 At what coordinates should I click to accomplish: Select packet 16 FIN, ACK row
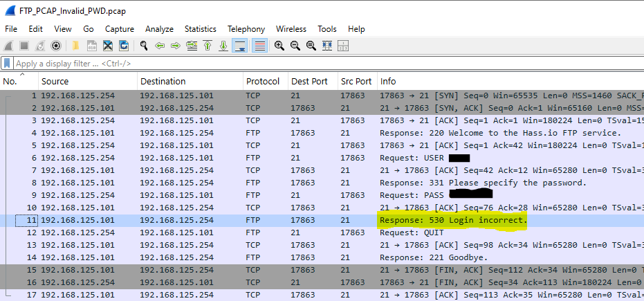point(322,282)
